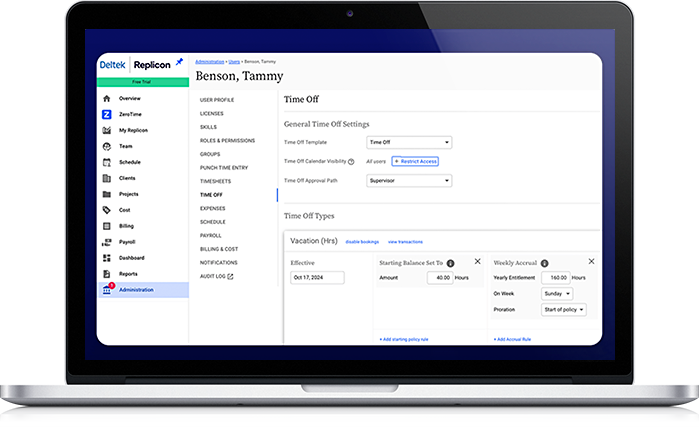This screenshot has width=699, height=427.
Task: Remove the Weekly Accrual rule
Action: click(592, 262)
